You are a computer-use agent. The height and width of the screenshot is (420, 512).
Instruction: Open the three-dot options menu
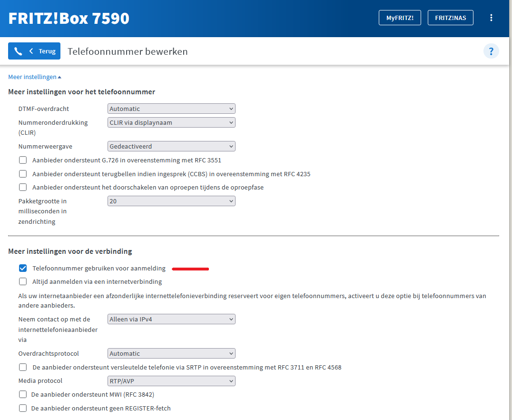(491, 18)
